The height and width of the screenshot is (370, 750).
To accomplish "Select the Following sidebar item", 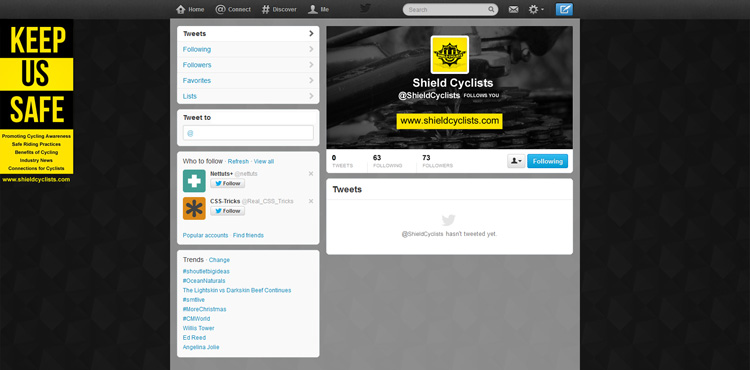I will click(248, 49).
